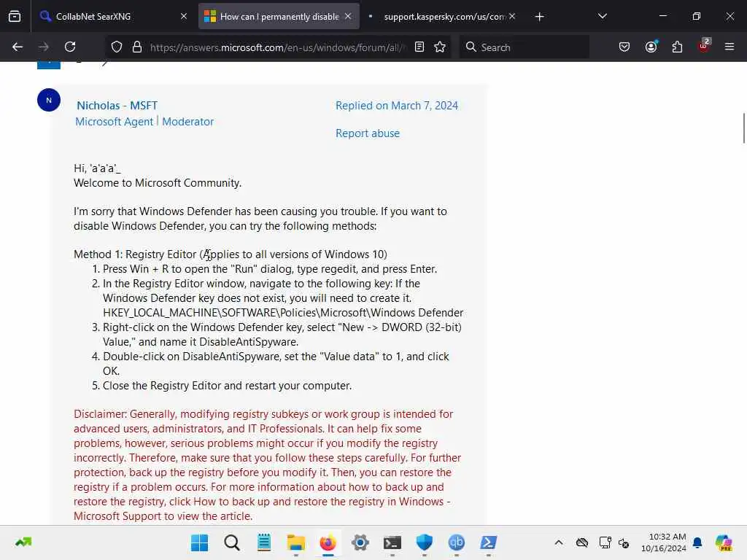The image size is (747, 560).
Task: Open uBlock Origin extension icon
Action: [x=704, y=46]
